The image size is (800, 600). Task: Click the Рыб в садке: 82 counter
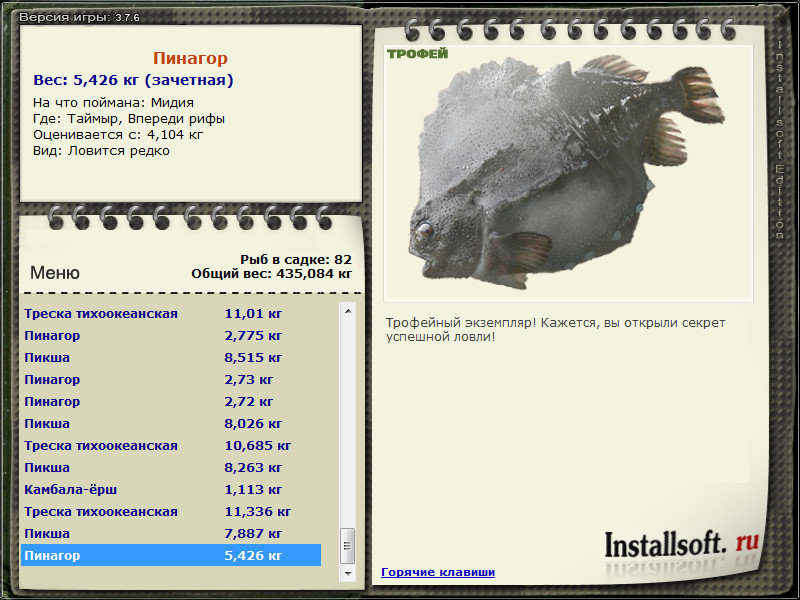pyautogui.click(x=296, y=259)
